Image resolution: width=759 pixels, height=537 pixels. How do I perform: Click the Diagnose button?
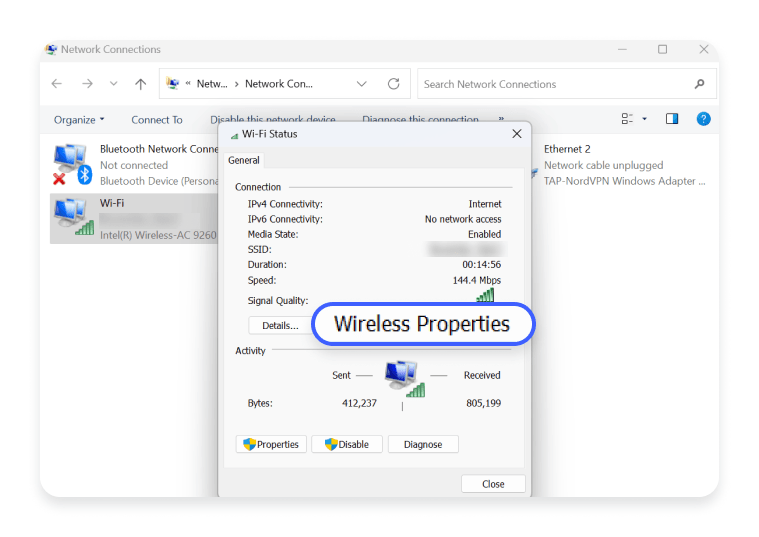(422, 444)
